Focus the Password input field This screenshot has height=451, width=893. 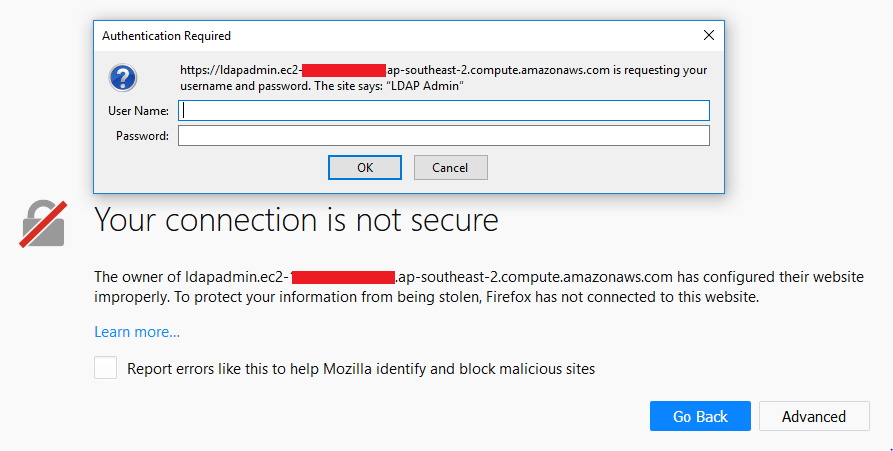click(444, 136)
